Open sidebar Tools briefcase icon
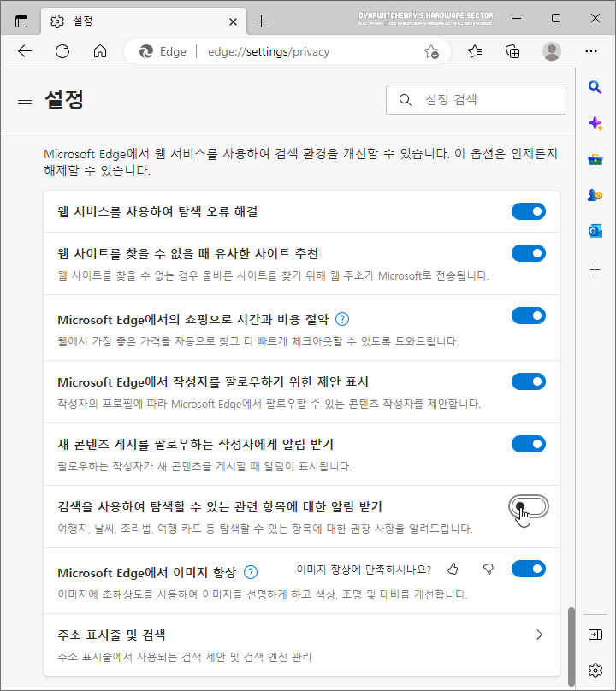The width and height of the screenshot is (616, 691). [595, 160]
